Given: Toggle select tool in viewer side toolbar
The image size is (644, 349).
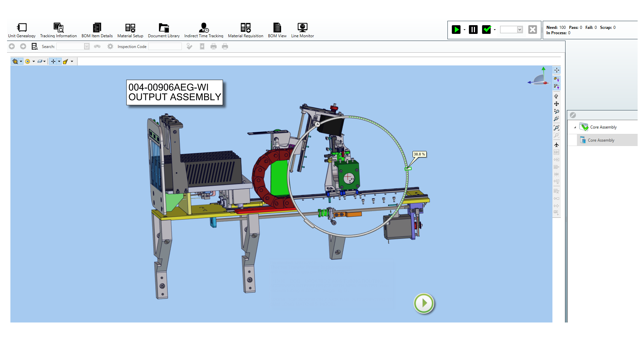Looking at the screenshot, I should click(556, 70).
